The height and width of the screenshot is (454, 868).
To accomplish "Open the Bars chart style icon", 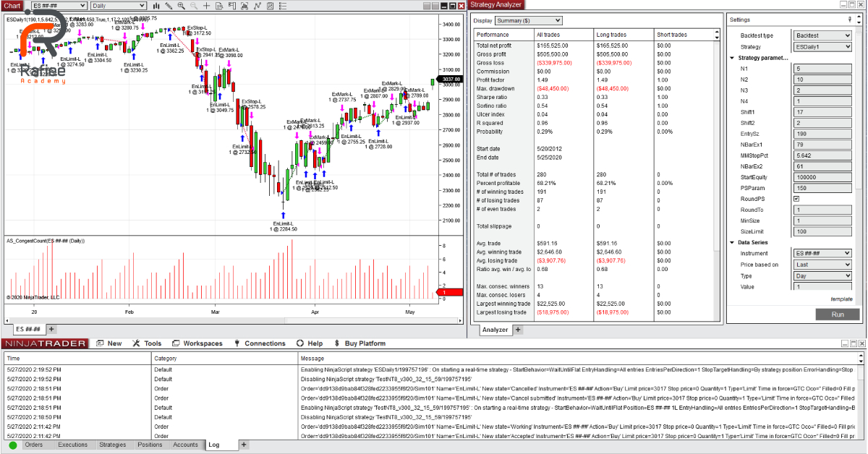I will click(x=156, y=6).
